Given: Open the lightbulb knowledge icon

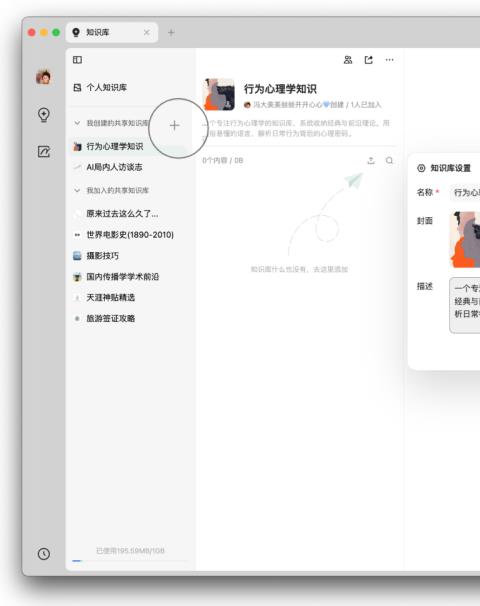Looking at the screenshot, I should pyautogui.click(x=44, y=115).
